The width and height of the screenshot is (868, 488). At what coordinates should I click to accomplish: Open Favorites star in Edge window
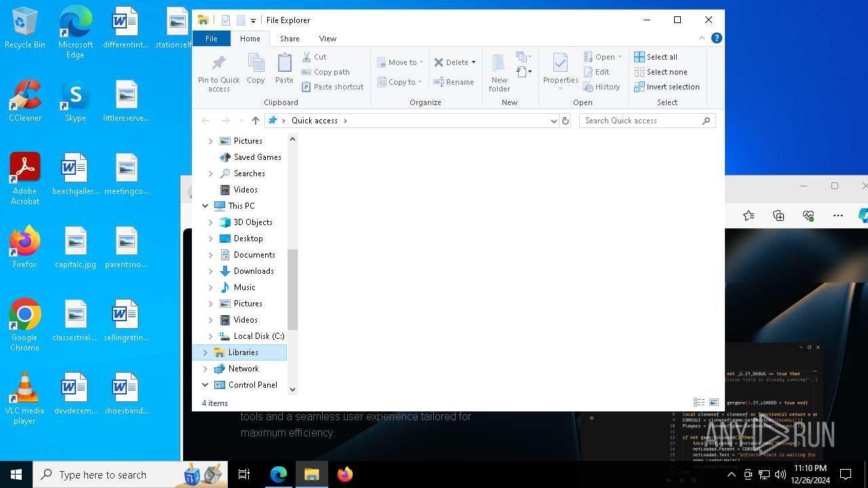click(x=749, y=216)
